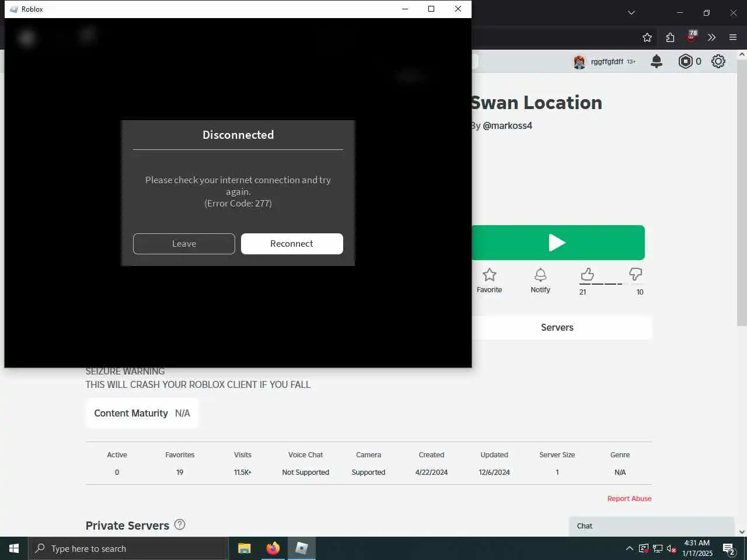Click the green Play button

tap(558, 243)
